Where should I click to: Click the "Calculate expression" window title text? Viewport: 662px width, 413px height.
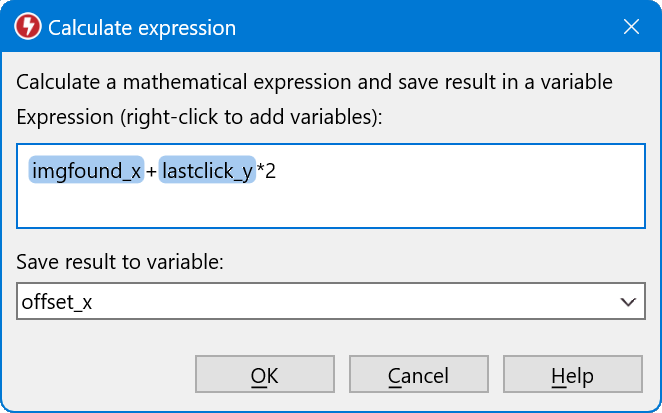point(142,28)
